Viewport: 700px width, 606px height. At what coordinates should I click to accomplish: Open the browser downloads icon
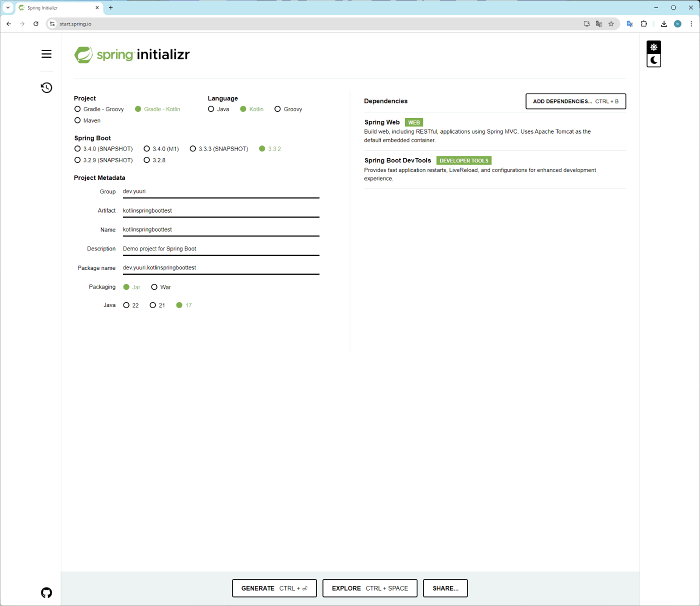point(664,23)
